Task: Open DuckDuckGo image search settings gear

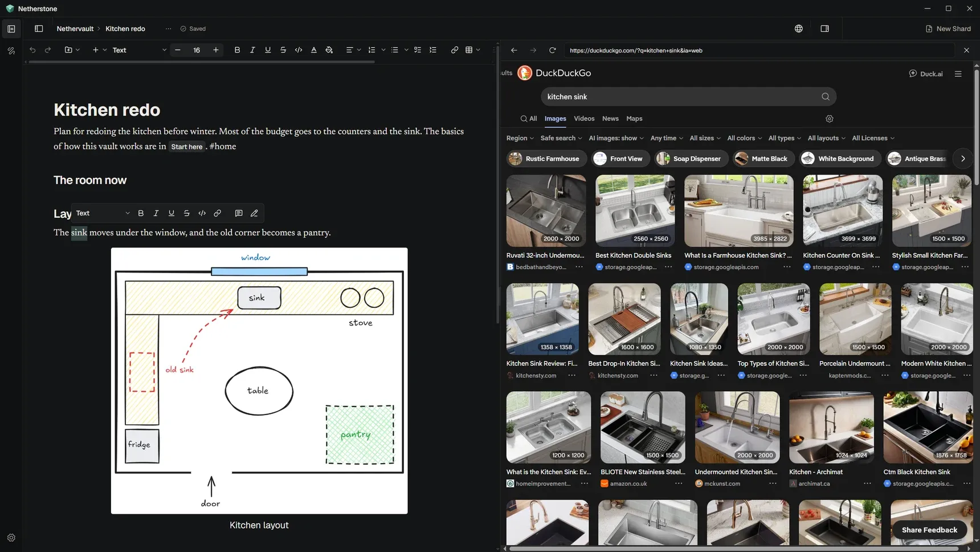Action: 830,119
